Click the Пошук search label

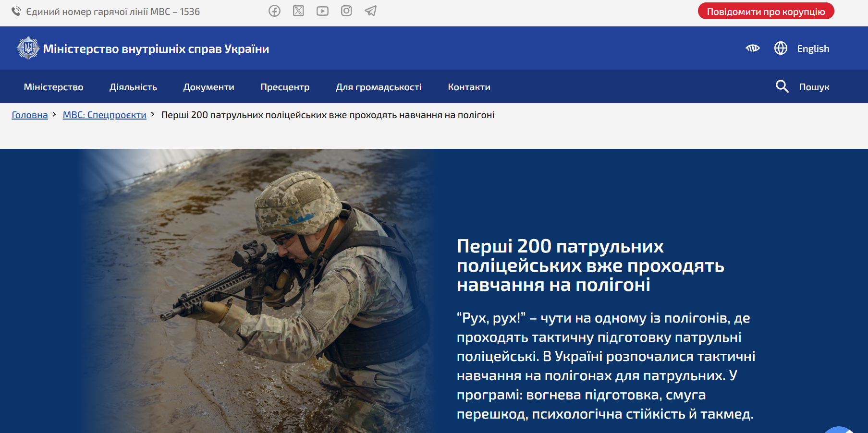click(x=814, y=87)
